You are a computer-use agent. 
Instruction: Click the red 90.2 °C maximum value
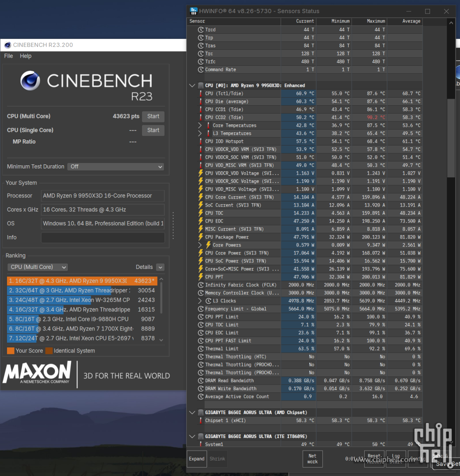[x=376, y=117]
